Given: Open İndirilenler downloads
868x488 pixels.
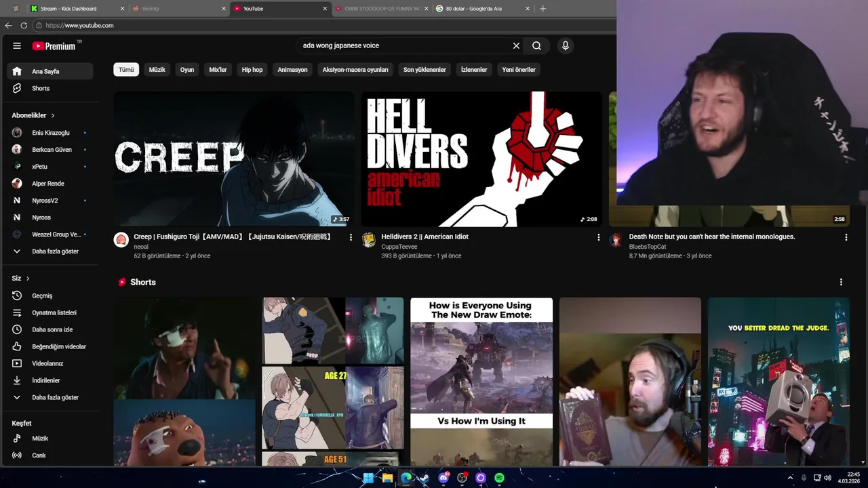Looking at the screenshot, I should 50,380.
